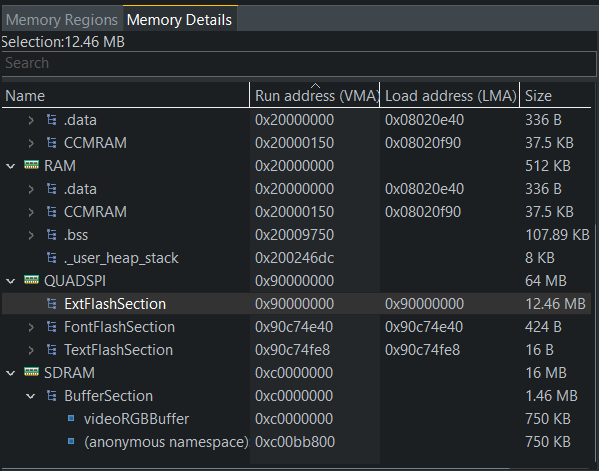Click the ._user_heap_stack section icon
Image resolution: width=599 pixels, height=471 pixels.
point(52,257)
